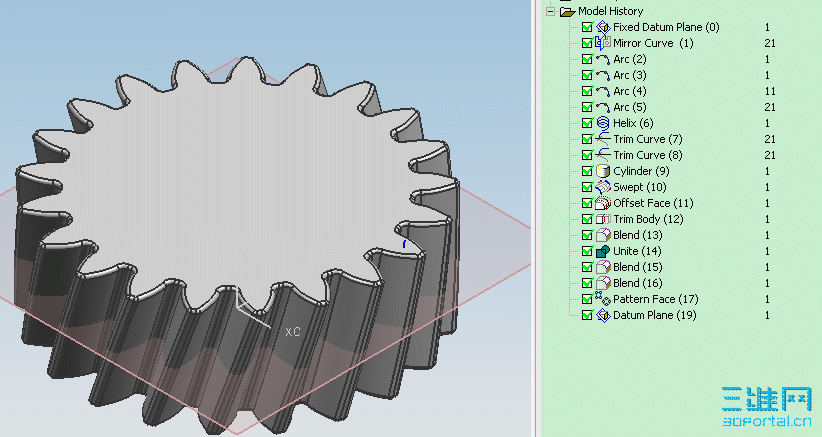Viewport: 822px width, 437px height.
Task: Select the 'Cylinder (9)' row text
Action: (x=641, y=171)
